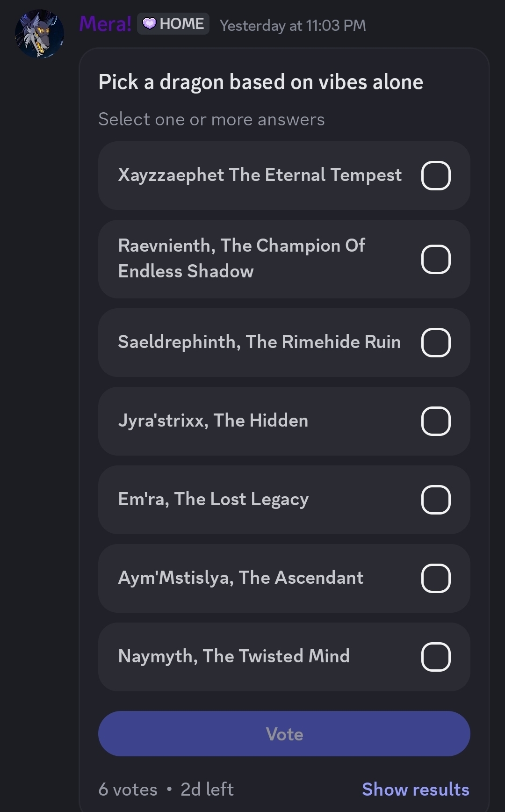This screenshot has width=505, height=812.
Task: Toggle the Jyra'strixx, The Hidden checkbox
Action: (x=436, y=421)
